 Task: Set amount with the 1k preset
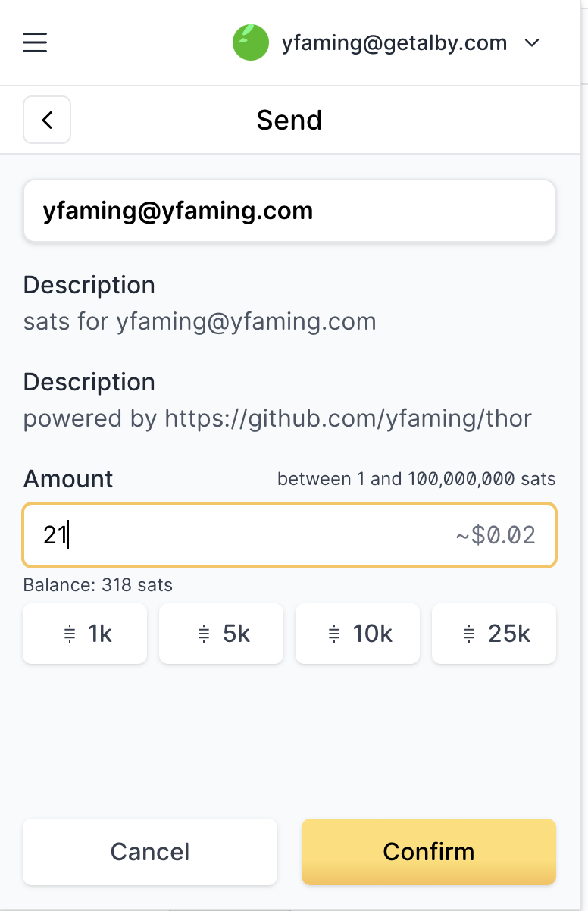click(85, 634)
